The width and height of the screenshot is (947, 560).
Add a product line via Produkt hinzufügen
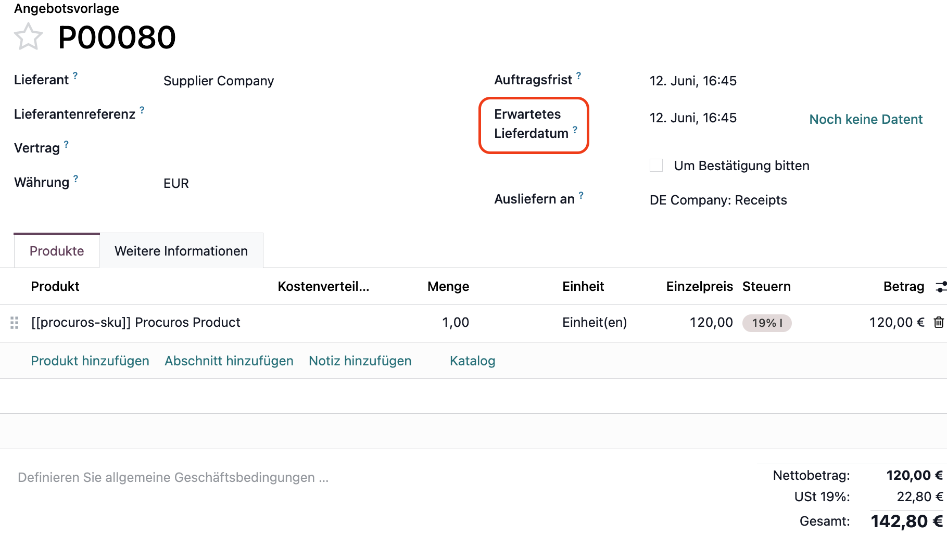pyautogui.click(x=90, y=361)
